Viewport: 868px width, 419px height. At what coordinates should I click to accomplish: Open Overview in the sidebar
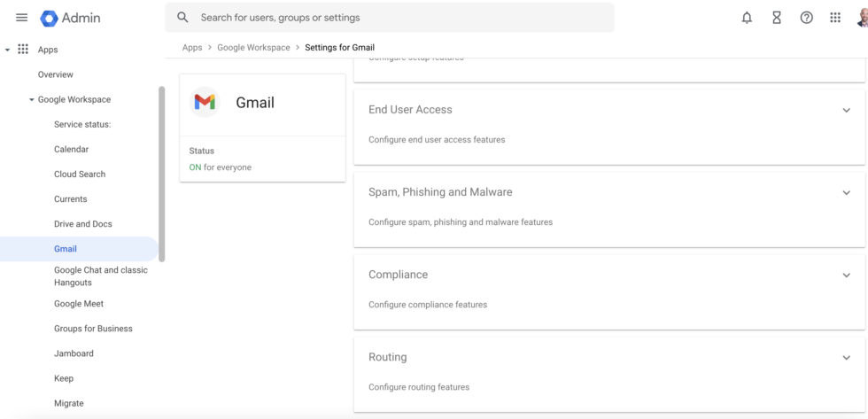[55, 74]
